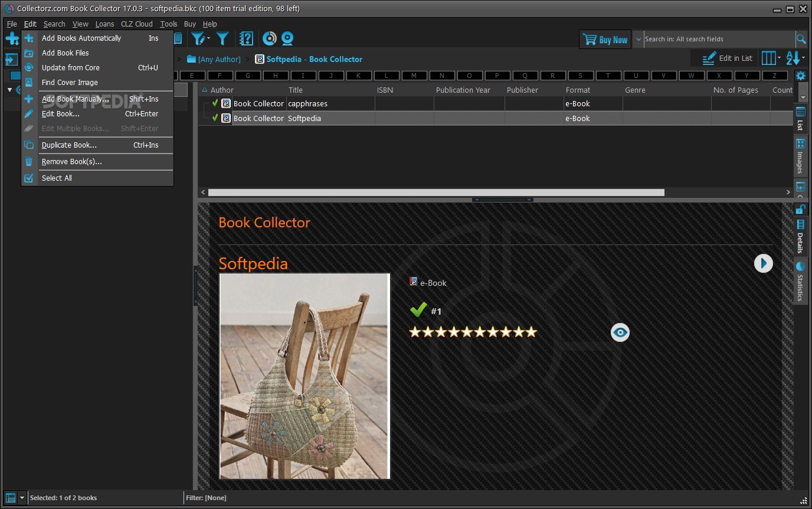Image resolution: width=812 pixels, height=509 pixels.
Task: Click the Statistics pie icon on right sidebar
Action: [800, 266]
